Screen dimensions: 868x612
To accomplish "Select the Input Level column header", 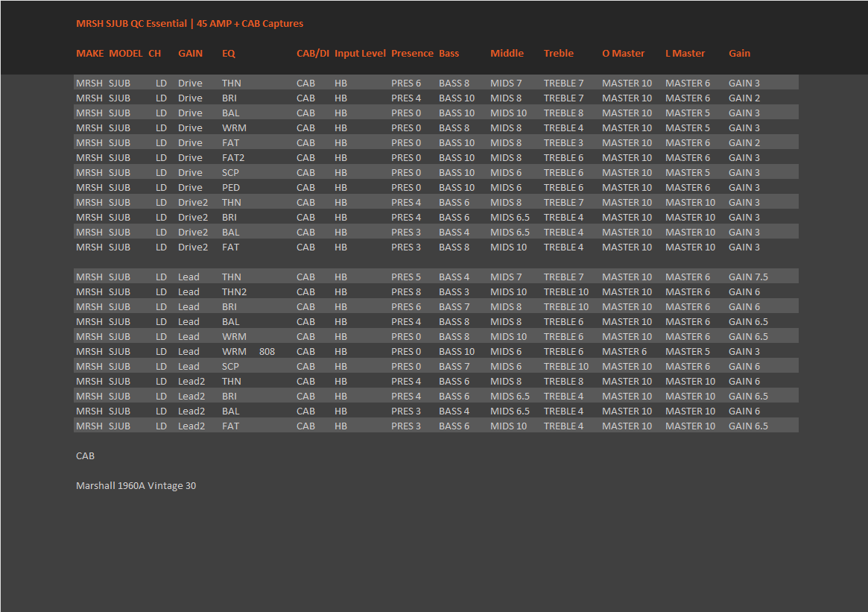I will click(x=360, y=54).
